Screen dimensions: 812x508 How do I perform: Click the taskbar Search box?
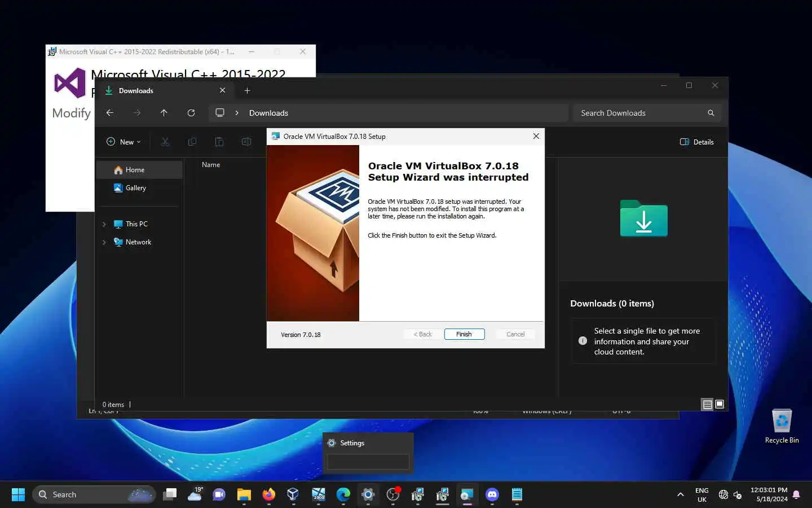(x=94, y=494)
